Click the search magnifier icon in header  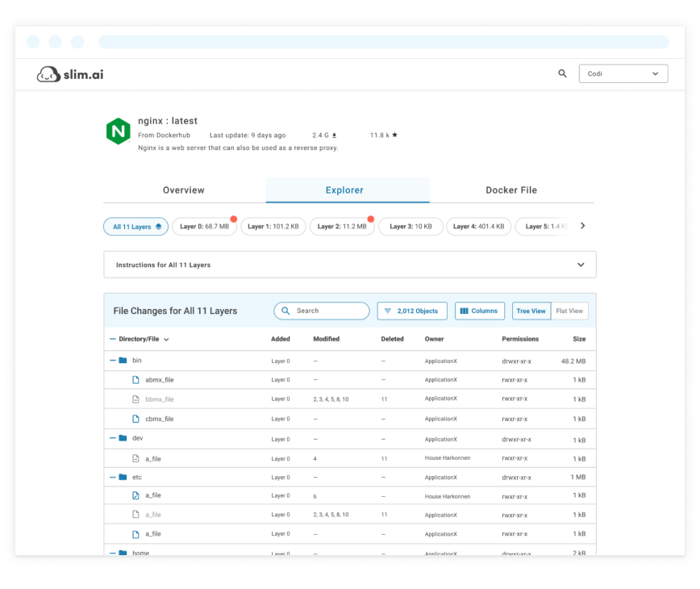pyautogui.click(x=562, y=73)
